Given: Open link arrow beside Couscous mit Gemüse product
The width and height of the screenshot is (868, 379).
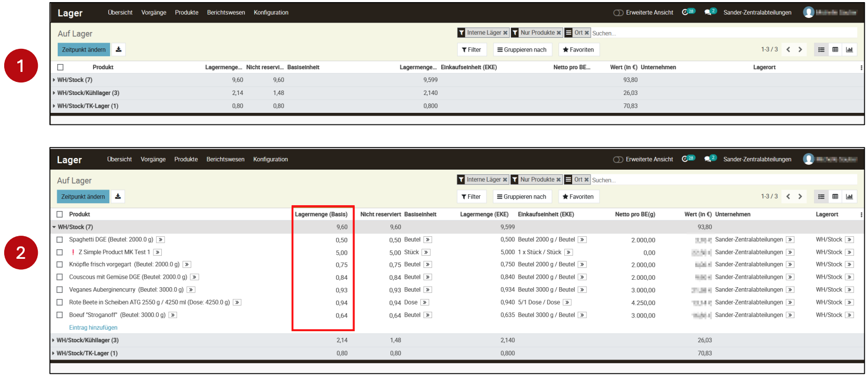Looking at the screenshot, I should click(194, 277).
